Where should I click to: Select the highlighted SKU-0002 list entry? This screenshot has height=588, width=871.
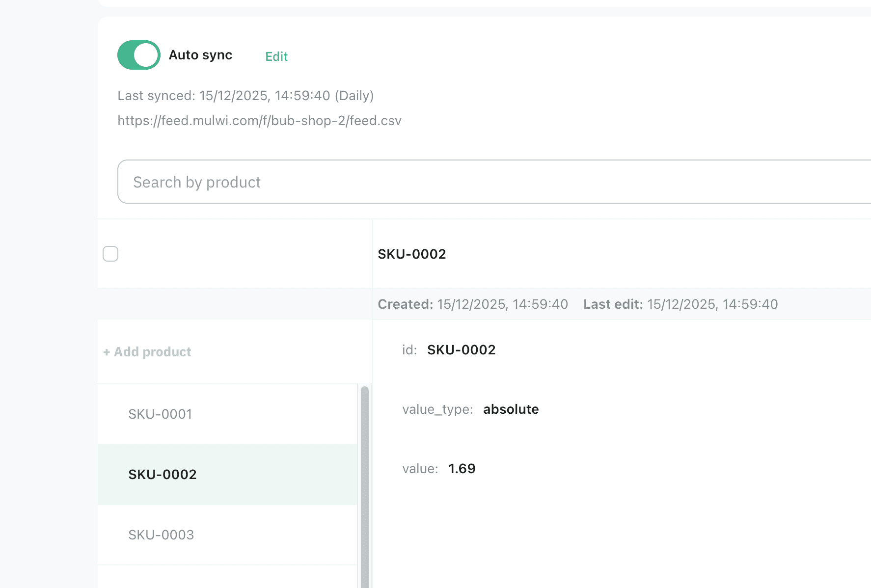pos(163,475)
